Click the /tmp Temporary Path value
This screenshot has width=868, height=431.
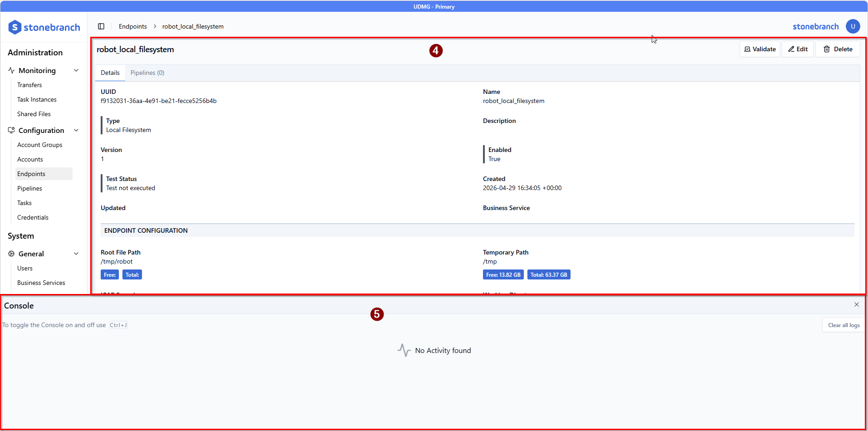[490, 261]
